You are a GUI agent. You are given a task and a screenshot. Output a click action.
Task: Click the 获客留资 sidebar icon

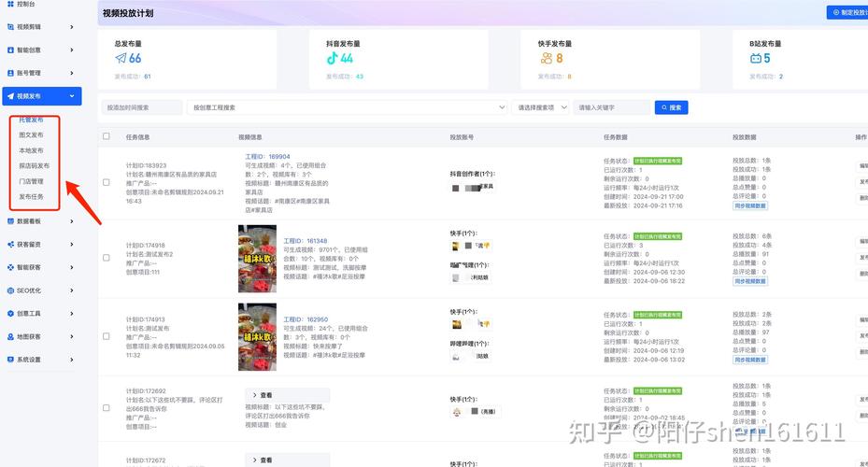10,244
